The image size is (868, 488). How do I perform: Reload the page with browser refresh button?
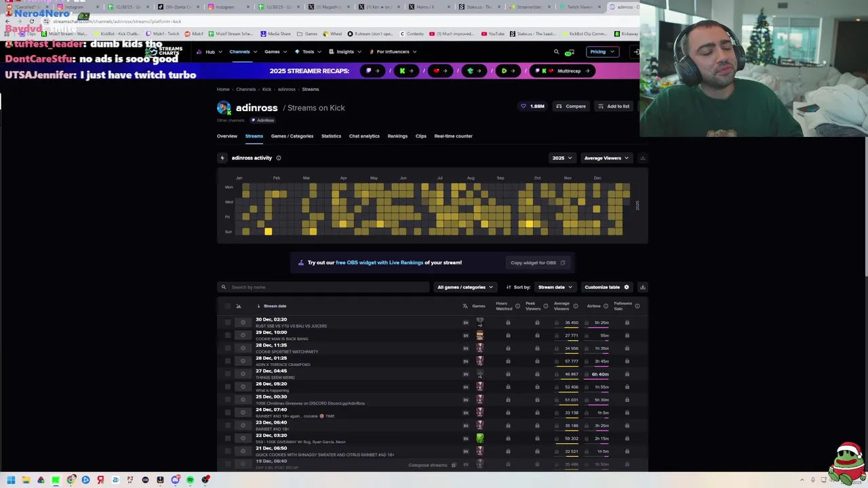click(x=31, y=22)
